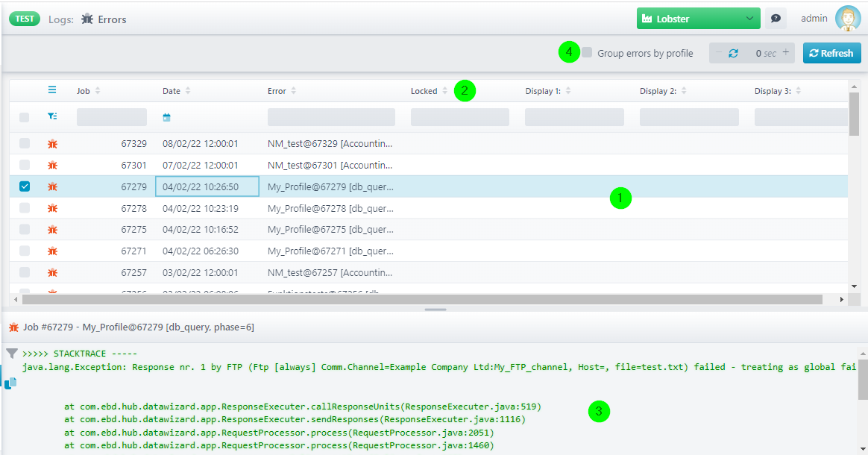Click the table horizontal scrollbar
The width and height of the screenshot is (868, 455).
click(422, 299)
